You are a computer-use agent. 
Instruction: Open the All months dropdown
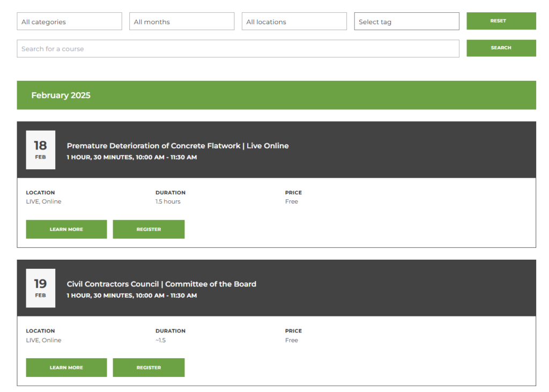pyautogui.click(x=182, y=21)
